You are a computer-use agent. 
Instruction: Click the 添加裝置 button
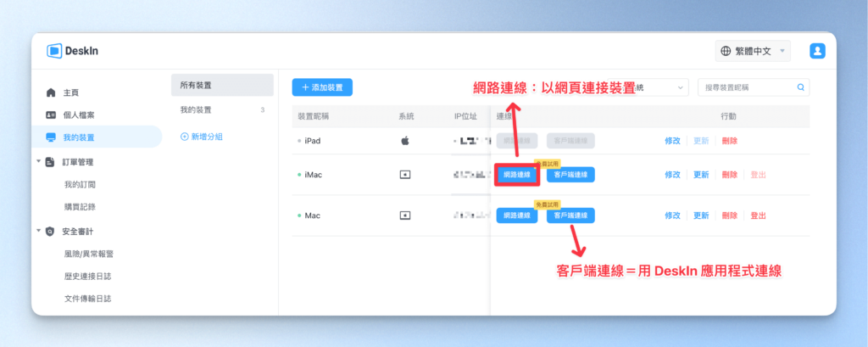(x=322, y=87)
